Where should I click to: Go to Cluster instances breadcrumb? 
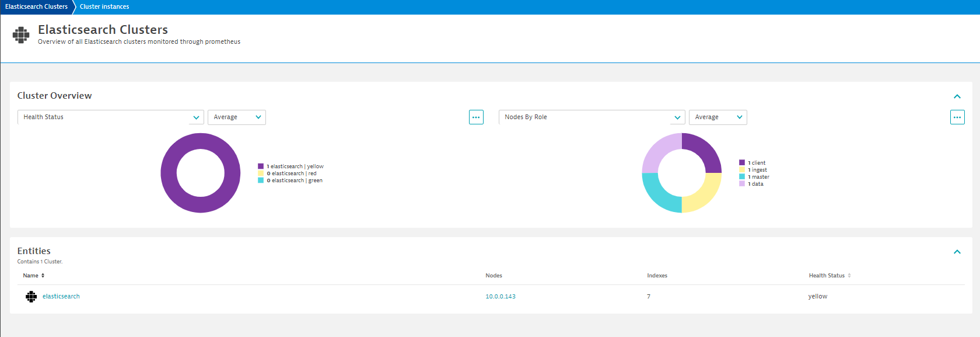tap(104, 7)
